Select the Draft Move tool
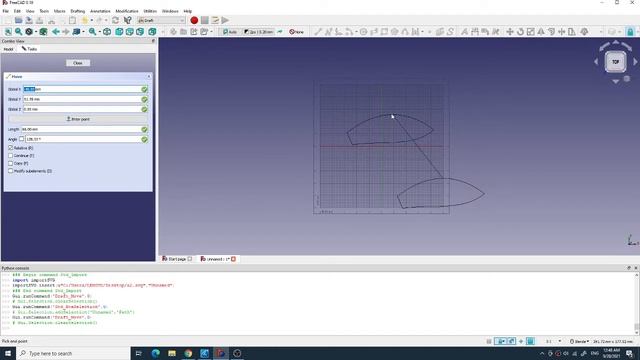Image resolution: width=640 pixels, height=360 pixels. coord(510,32)
